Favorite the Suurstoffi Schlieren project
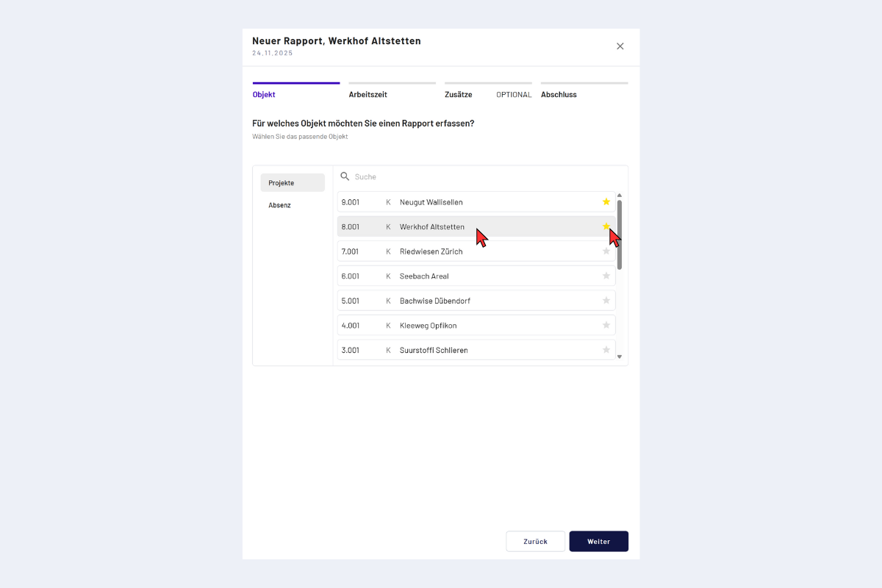The height and width of the screenshot is (588, 882). [x=606, y=350]
